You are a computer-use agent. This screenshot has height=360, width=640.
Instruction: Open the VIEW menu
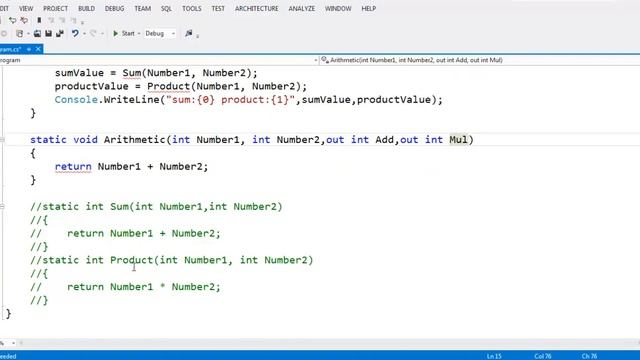pos(26,8)
